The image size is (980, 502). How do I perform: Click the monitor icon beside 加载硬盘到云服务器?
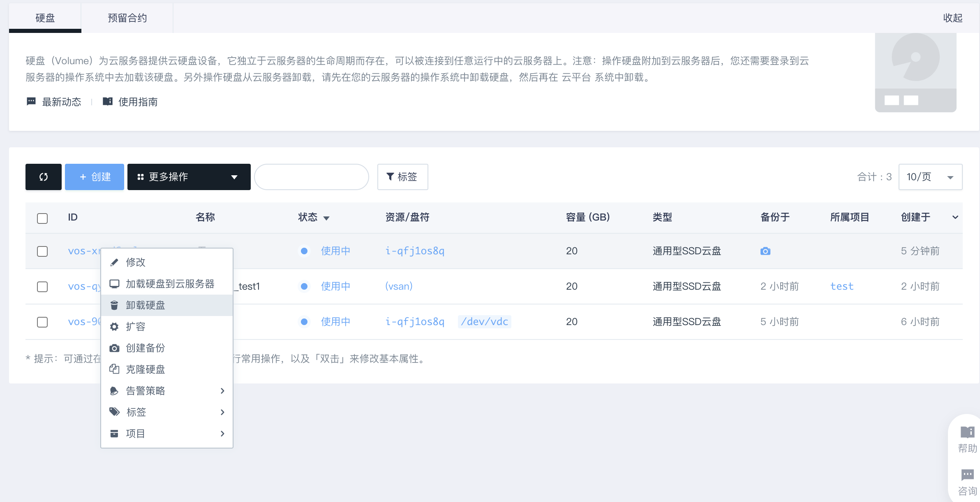point(114,284)
